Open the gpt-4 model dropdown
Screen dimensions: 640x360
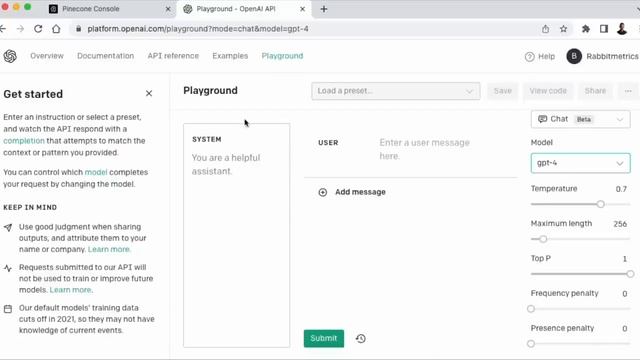coord(580,163)
